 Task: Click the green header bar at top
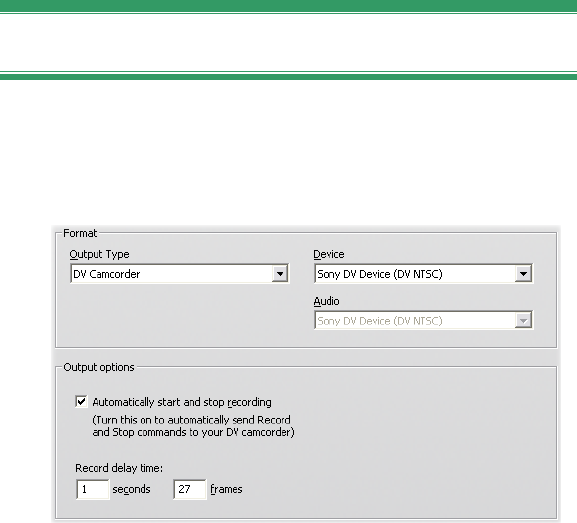(288, 6)
